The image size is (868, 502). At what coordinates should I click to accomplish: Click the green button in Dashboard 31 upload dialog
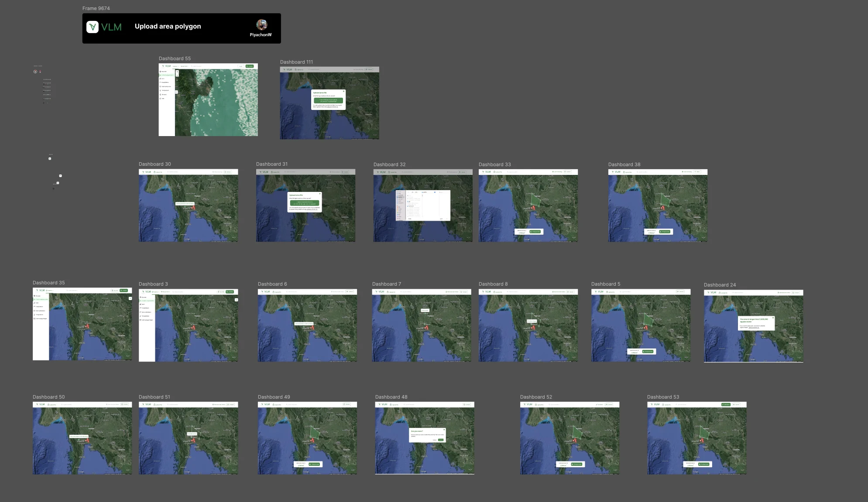point(305,203)
